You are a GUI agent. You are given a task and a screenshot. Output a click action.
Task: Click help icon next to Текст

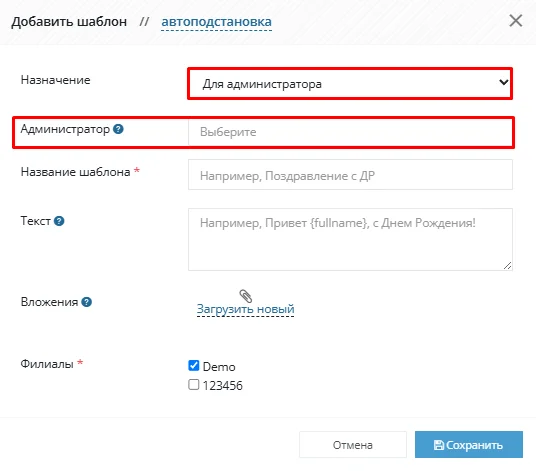(59, 221)
